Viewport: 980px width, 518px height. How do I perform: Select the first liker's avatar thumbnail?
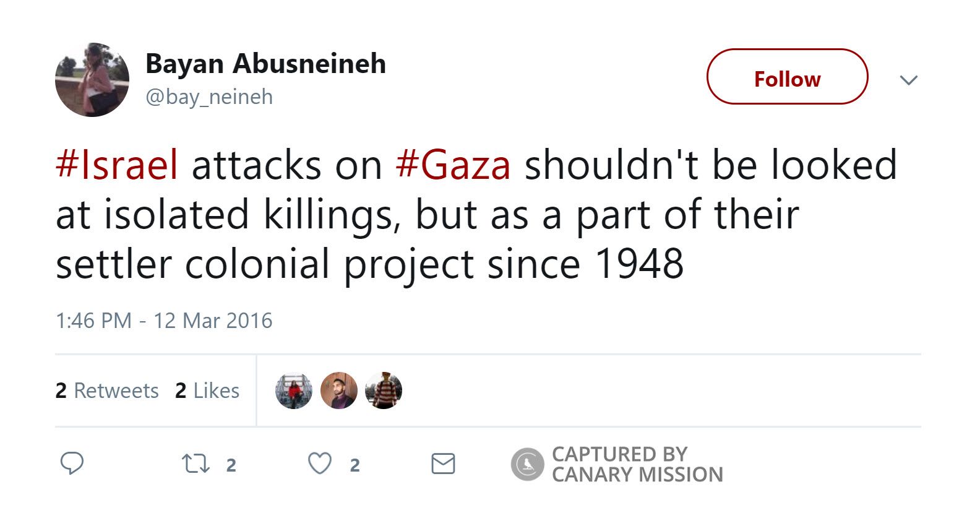[293, 391]
